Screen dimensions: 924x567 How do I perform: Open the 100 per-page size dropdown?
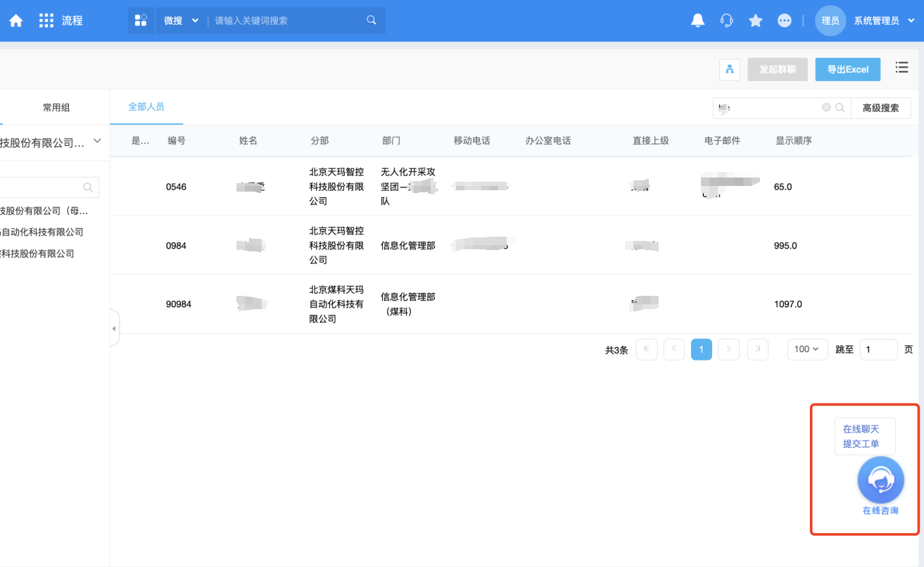click(806, 349)
